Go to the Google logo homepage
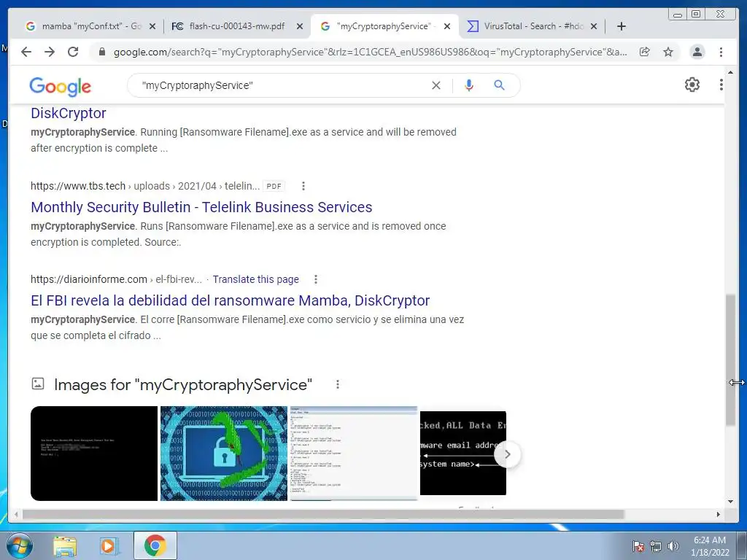The height and width of the screenshot is (560, 747). pyautogui.click(x=60, y=86)
